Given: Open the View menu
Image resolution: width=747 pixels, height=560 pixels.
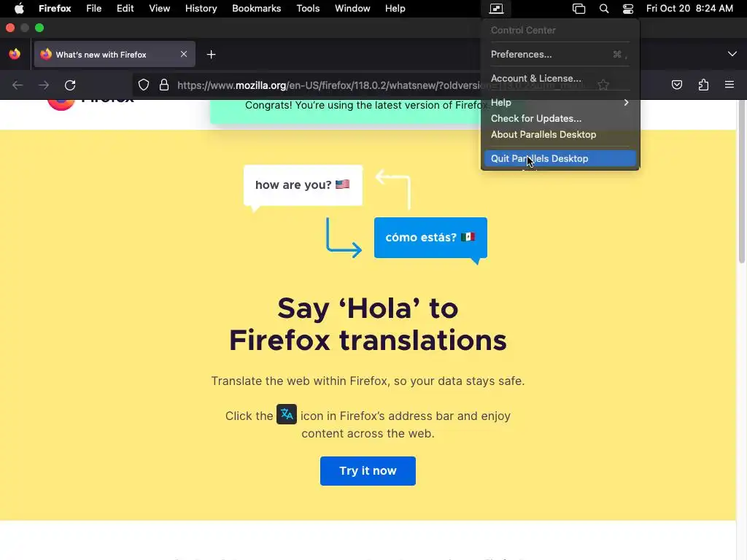Looking at the screenshot, I should point(159,9).
